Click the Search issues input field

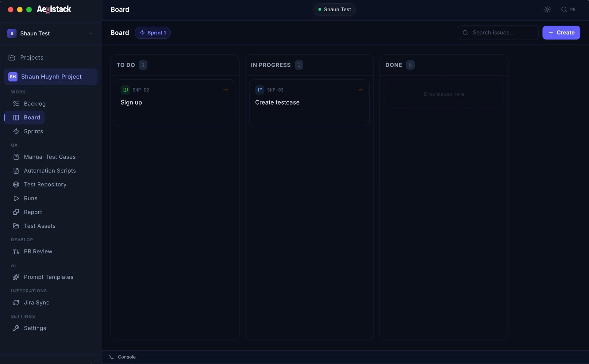pos(498,33)
